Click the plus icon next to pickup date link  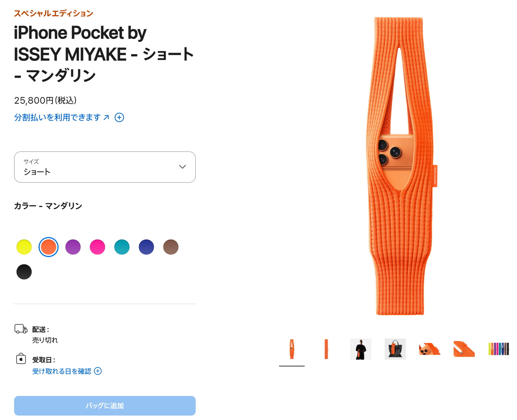click(98, 371)
